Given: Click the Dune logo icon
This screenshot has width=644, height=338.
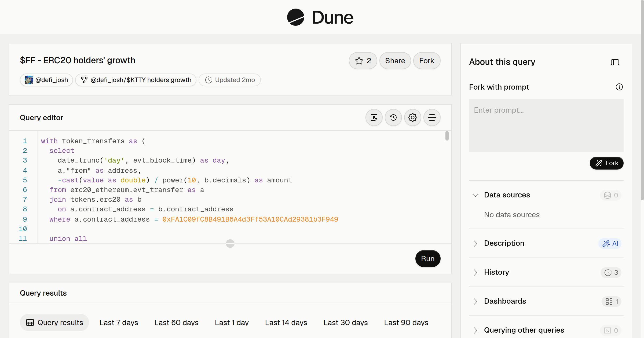Looking at the screenshot, I should pyautogui.click(x=295, y=17).
